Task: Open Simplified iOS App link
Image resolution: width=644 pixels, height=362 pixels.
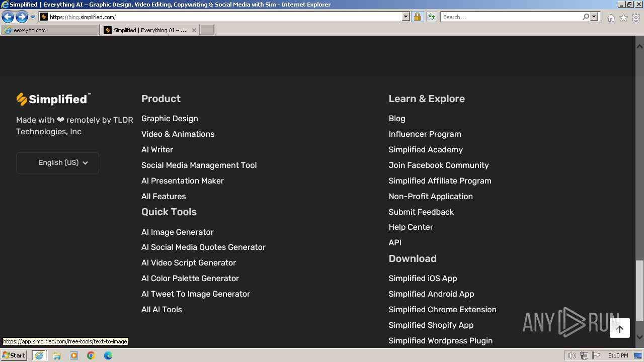Action: point(423,279)
